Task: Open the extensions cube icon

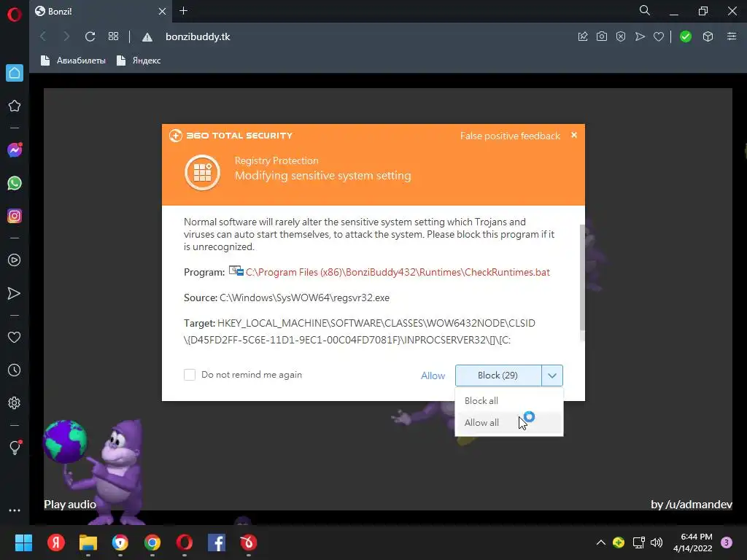Action: (x=708, y=36)
